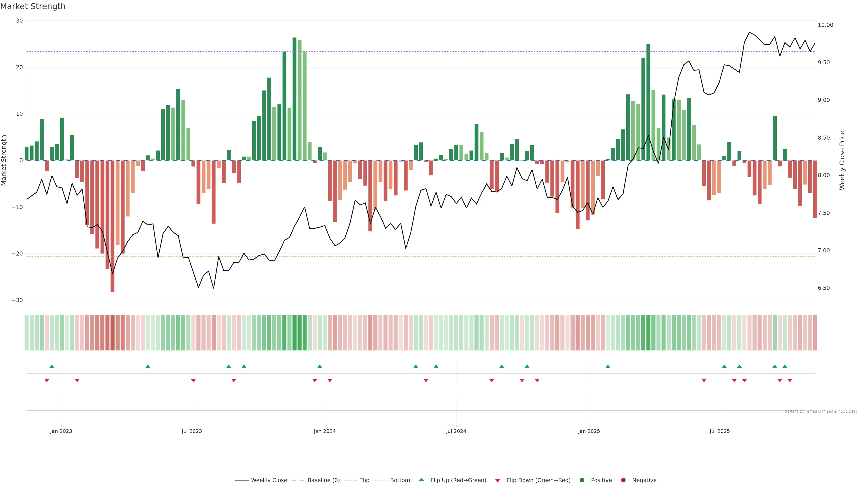
Task: Click Flip Up green triangle legend icon
Action: click(x=421, y=480)
